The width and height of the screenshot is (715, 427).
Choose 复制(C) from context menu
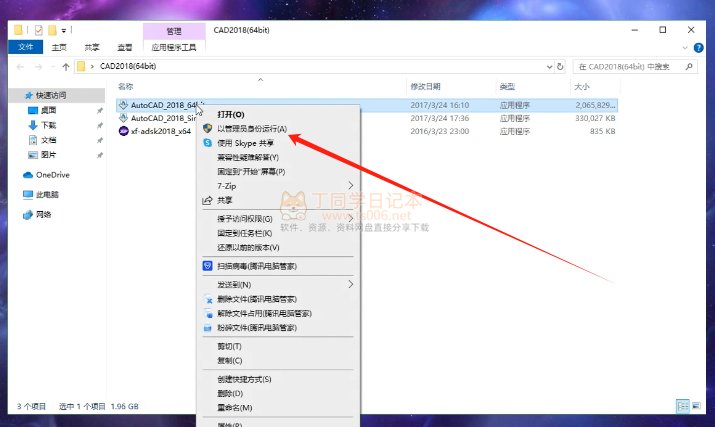tap(230, 360)
